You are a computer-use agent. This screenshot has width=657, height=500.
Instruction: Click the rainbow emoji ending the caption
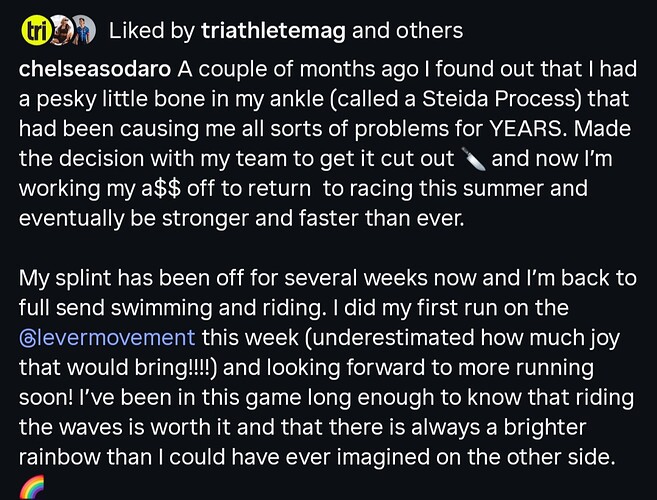(x=32, y=487)
